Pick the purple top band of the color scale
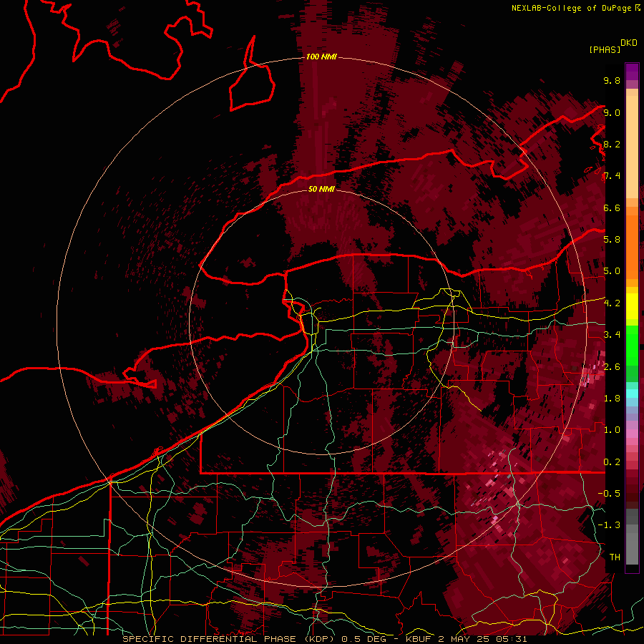 point(632,72)
